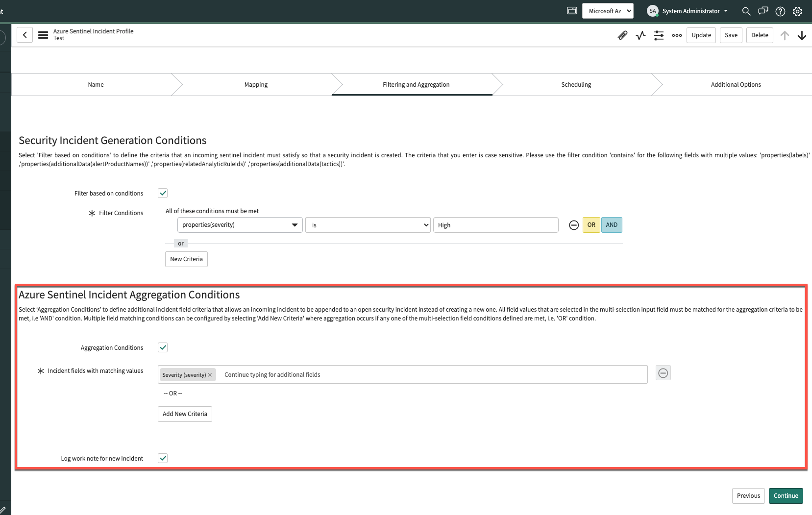Switch to the Name step tab
812x515 pixels.
coord(96,85)
